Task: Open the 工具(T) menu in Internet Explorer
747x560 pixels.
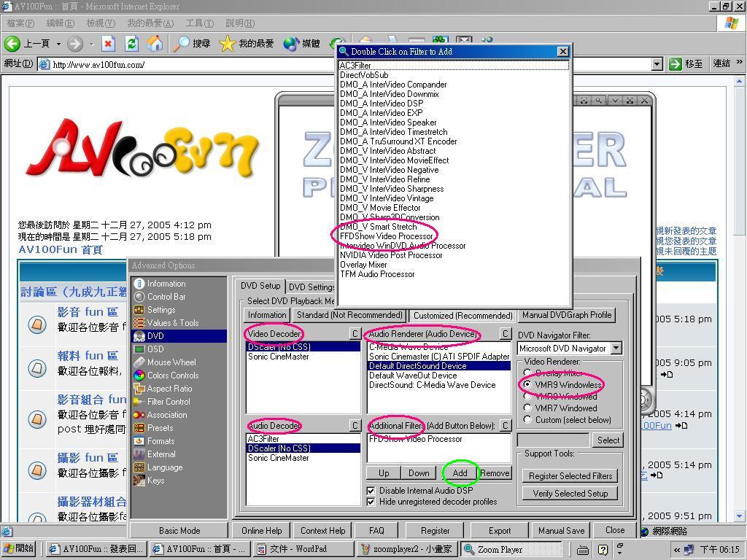Action: pyautogui.click(x=199, y=23)
